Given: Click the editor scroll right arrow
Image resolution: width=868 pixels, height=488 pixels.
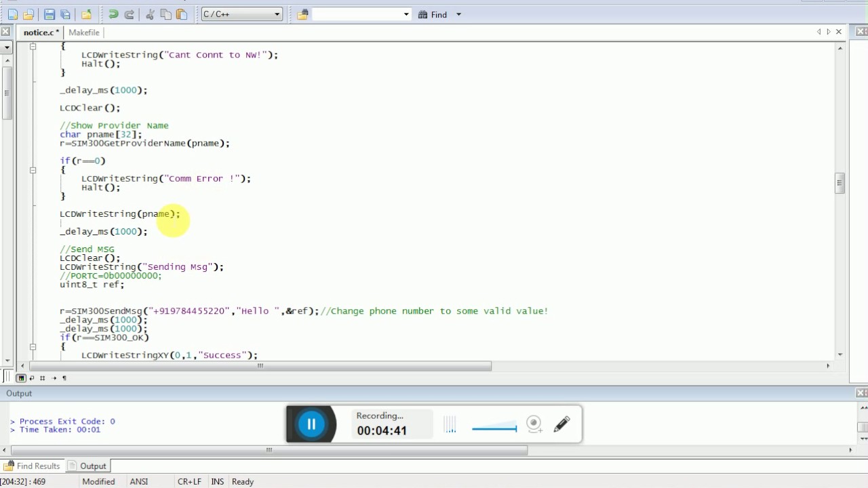Looking at the screenshot, I should click(827, 366).
